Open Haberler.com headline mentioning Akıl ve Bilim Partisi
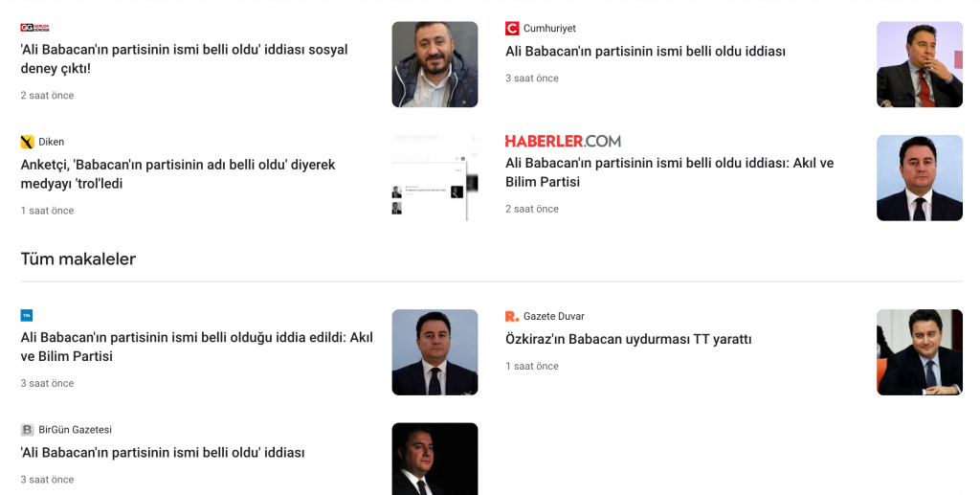The width and height of the screenshot is (980, 495). coord(669,172)
